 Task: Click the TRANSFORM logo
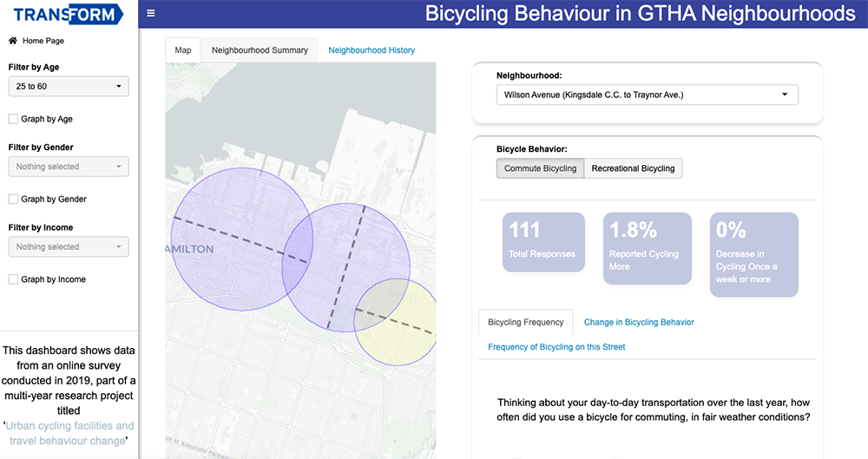69,14
